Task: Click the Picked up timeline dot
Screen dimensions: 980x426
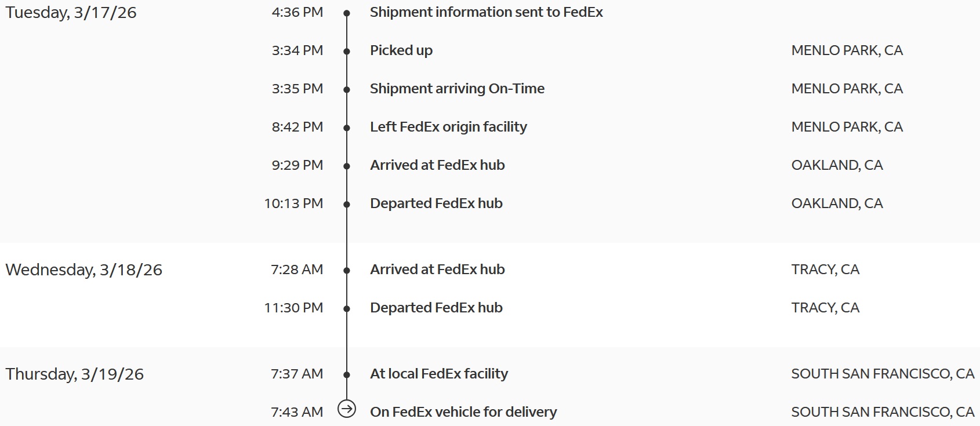Action: (x=347, y=51)
